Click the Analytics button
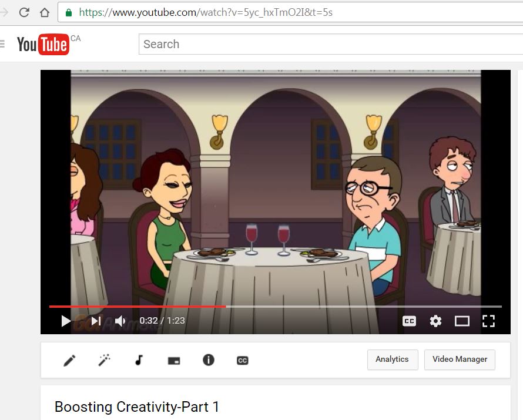The width and height of the screenshot is (523, 420). [392, 359]
